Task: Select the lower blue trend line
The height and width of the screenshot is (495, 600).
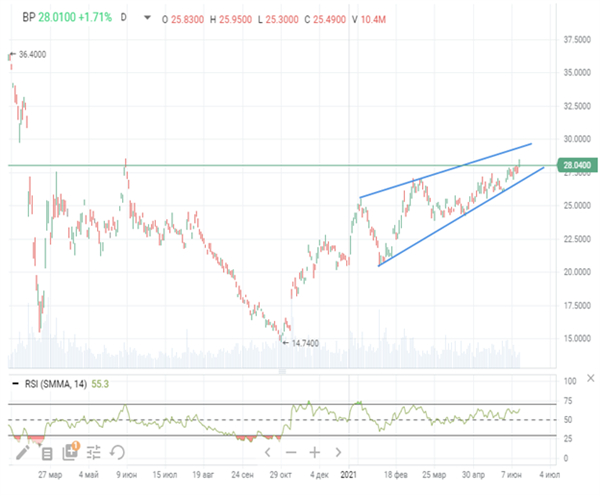Action: (x=461, y=217)
